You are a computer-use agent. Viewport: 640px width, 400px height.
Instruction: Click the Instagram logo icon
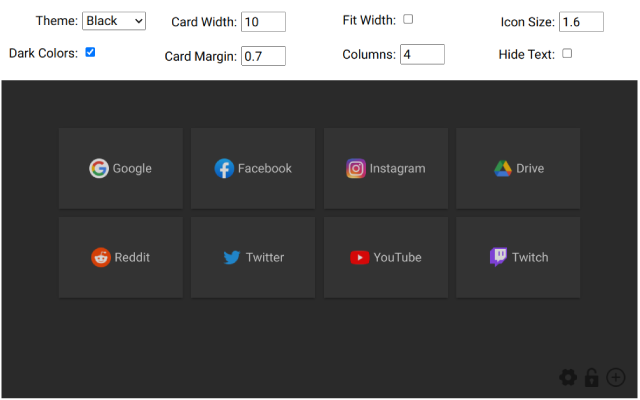pos(356,168)
